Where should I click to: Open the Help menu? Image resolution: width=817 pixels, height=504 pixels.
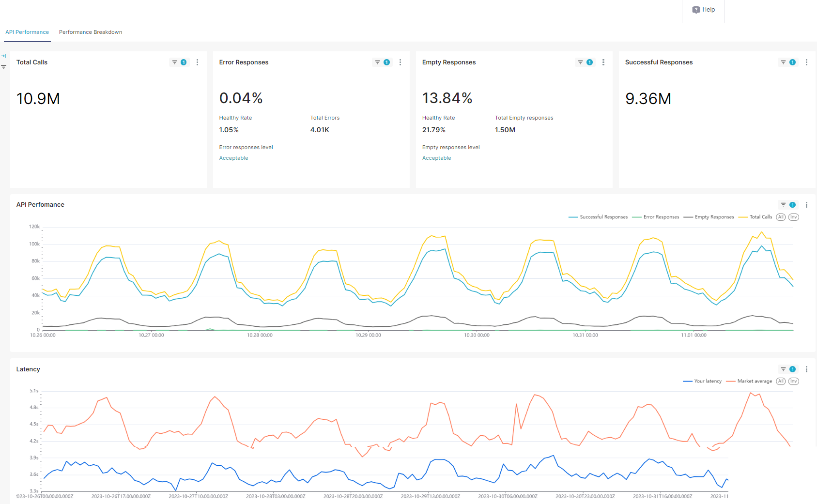point(703,10)
